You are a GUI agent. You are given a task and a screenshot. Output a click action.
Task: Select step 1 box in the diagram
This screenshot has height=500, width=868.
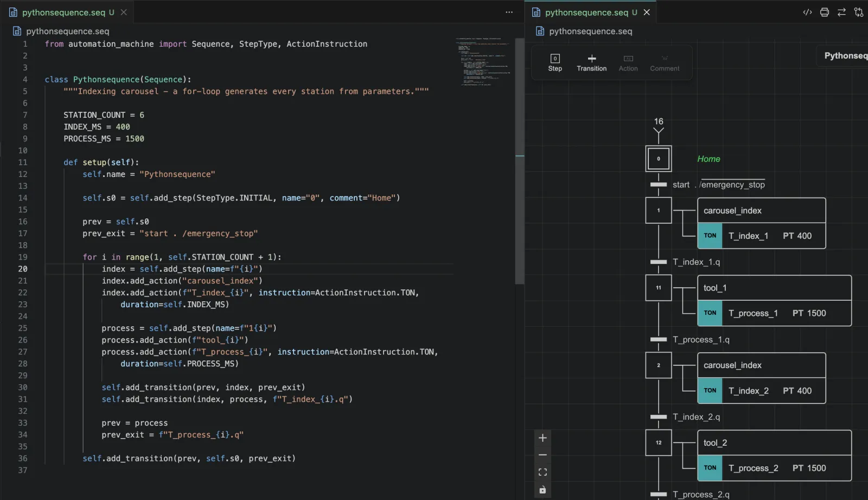pos(659,210)
